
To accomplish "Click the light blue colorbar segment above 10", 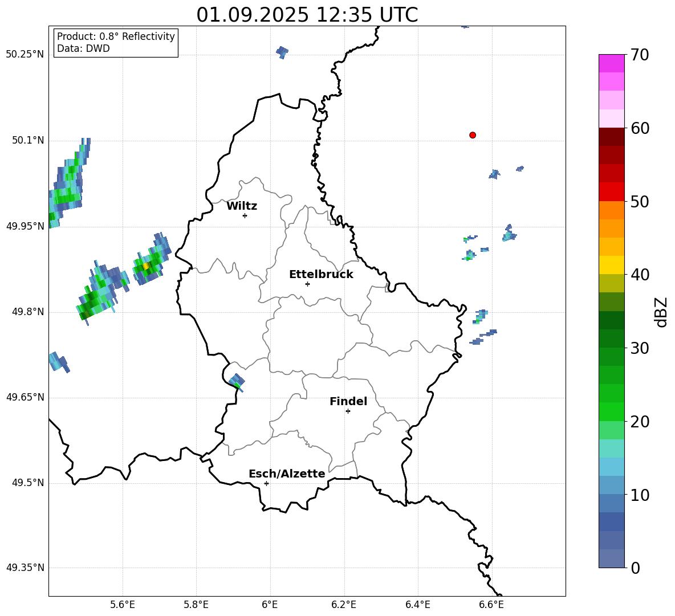I will [x=611, y=485].
